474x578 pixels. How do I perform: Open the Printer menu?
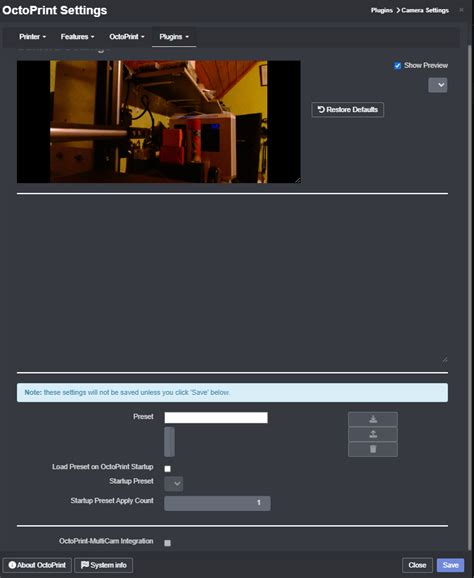click(32, 37)
